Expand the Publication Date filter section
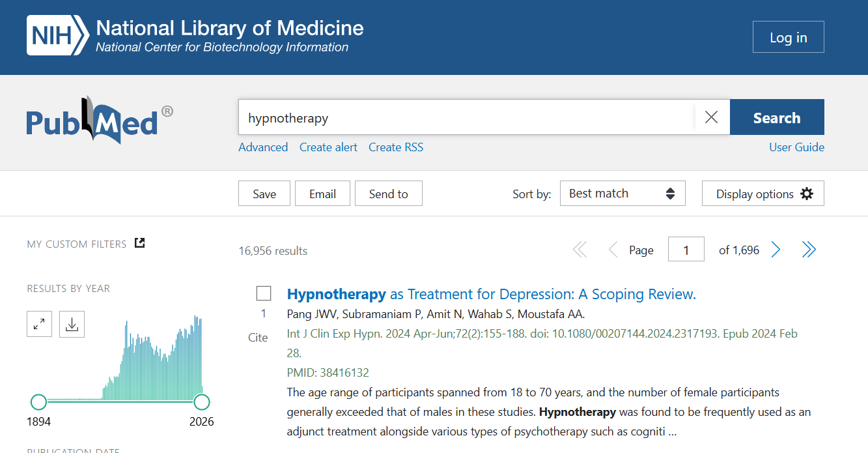Screen dimensions: 868x453 point(73,450)
